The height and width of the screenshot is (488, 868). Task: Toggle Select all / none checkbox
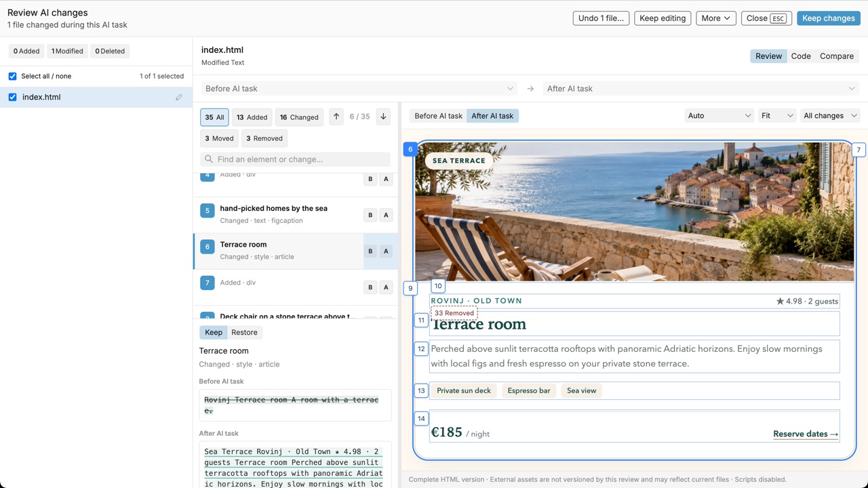[12, 76]
